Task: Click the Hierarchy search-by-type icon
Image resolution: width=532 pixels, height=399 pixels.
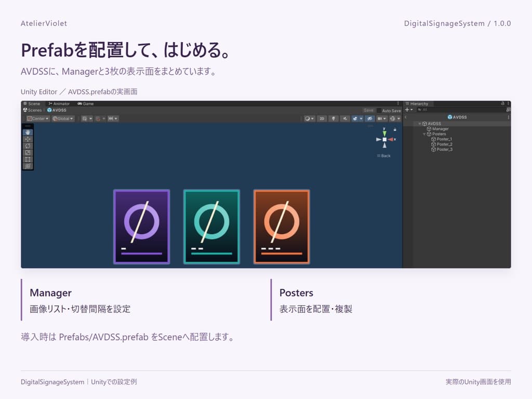Action: pyautogui.click(x=509, y=110)
